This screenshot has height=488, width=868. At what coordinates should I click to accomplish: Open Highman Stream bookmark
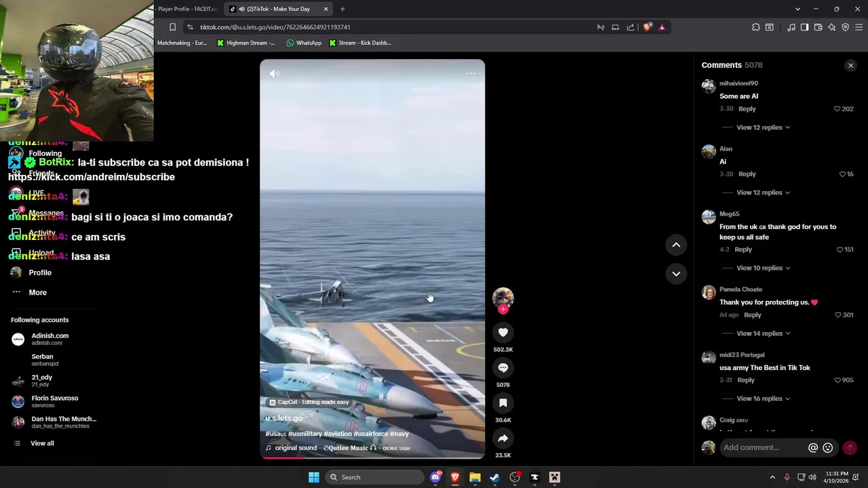pos(246,43)
